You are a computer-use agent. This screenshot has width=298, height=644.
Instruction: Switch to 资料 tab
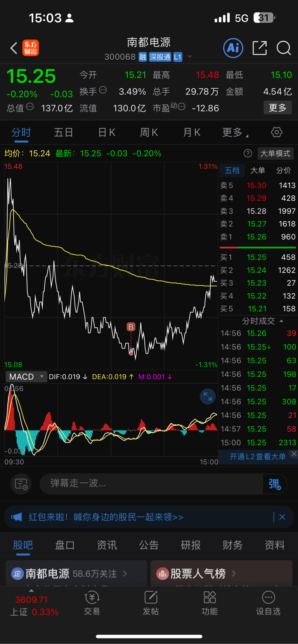click(275, 545)
